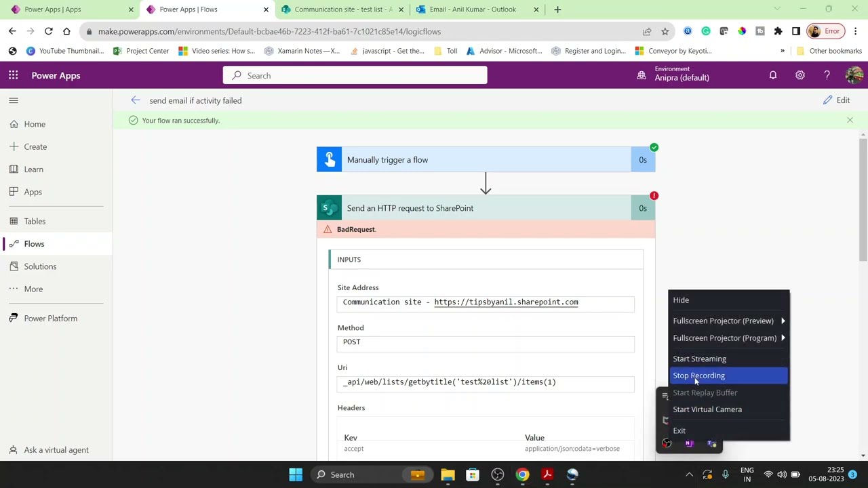The width and height of the screenshot is (868, 488).
Task: Choose Stop Recording in OBS menu
Action: coord(728,375)
